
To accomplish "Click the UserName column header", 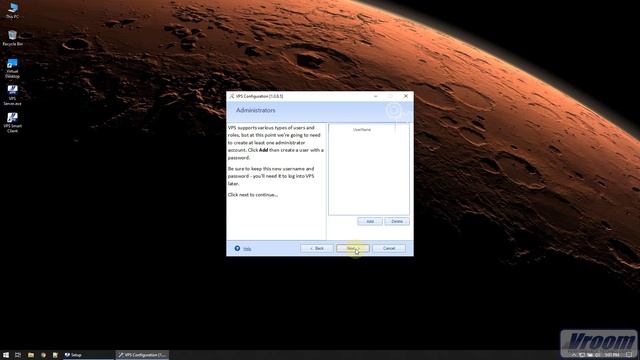I will [x=362, y=129].
